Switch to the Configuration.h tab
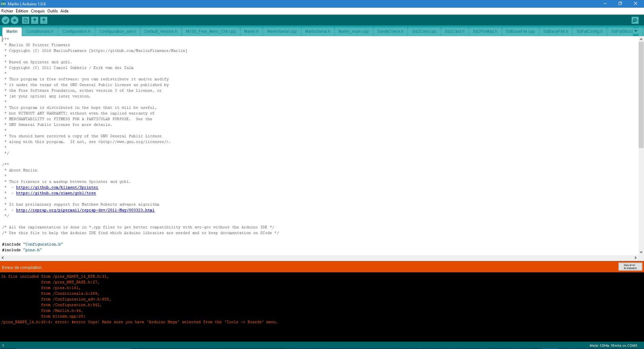This screenshot has height=349, width=644. pos(76,31)
